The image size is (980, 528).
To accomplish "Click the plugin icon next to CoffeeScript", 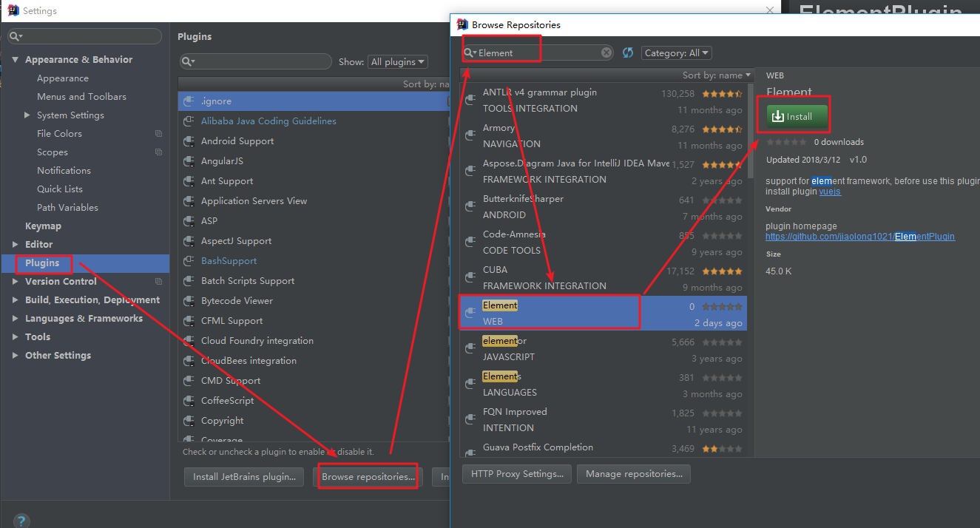I will [189, 400].
